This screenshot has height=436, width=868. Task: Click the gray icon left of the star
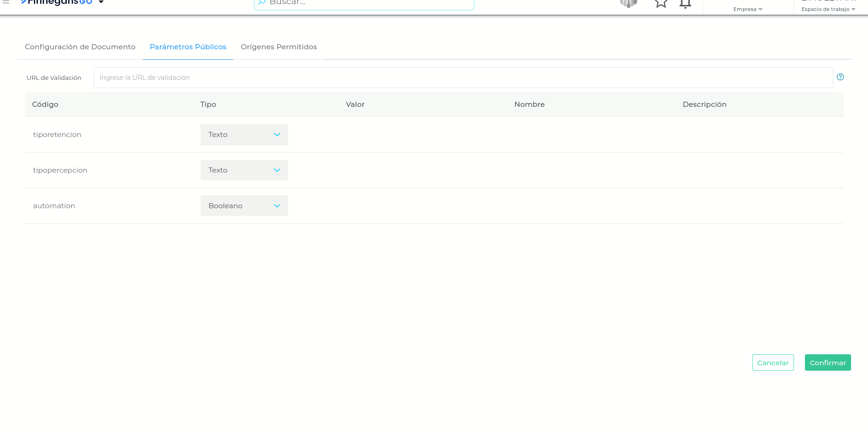629,3
